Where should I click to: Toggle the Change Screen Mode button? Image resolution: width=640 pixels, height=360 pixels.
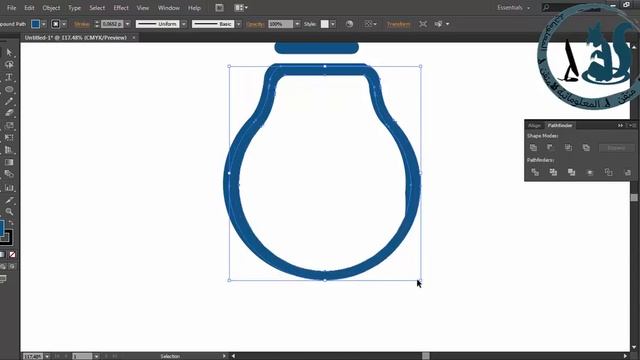coord(3,279)
